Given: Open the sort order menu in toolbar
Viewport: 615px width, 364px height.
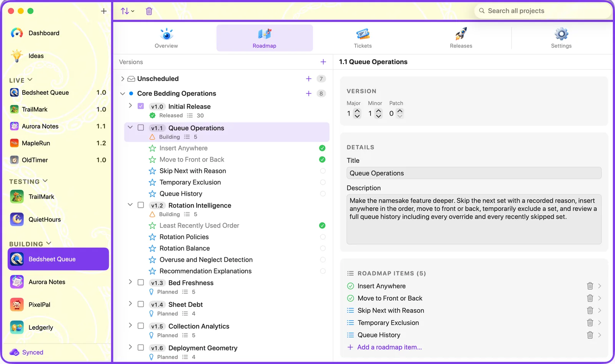Looking at the screenshot, I should click(127, 11).
